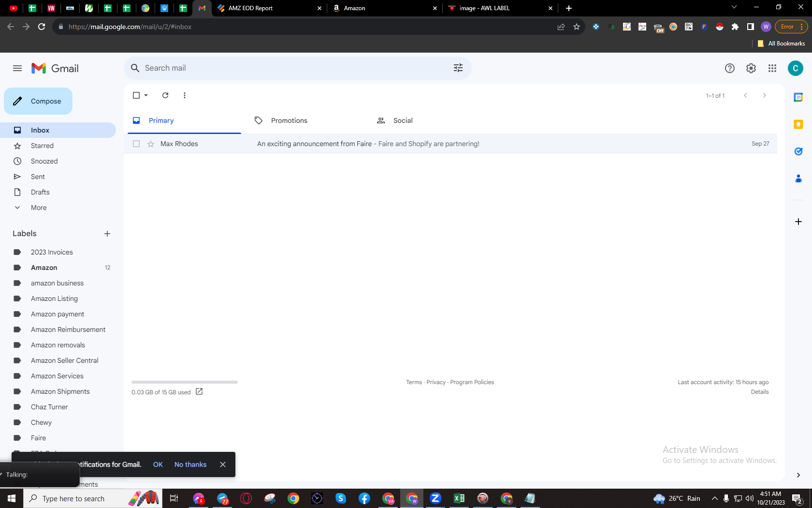Bookmark this page with star icon
The image size is (812, 508).
(577, 27)
